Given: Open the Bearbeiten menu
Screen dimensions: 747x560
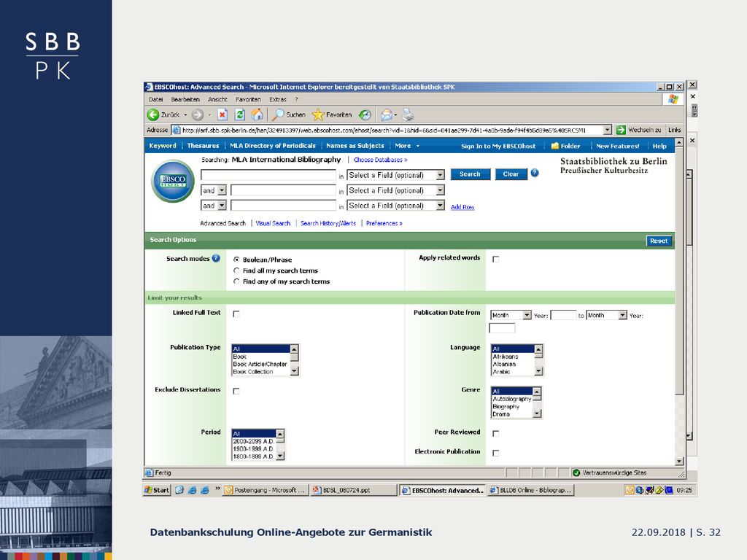Looking at the screenshot, I should click(x=185, y=99).
